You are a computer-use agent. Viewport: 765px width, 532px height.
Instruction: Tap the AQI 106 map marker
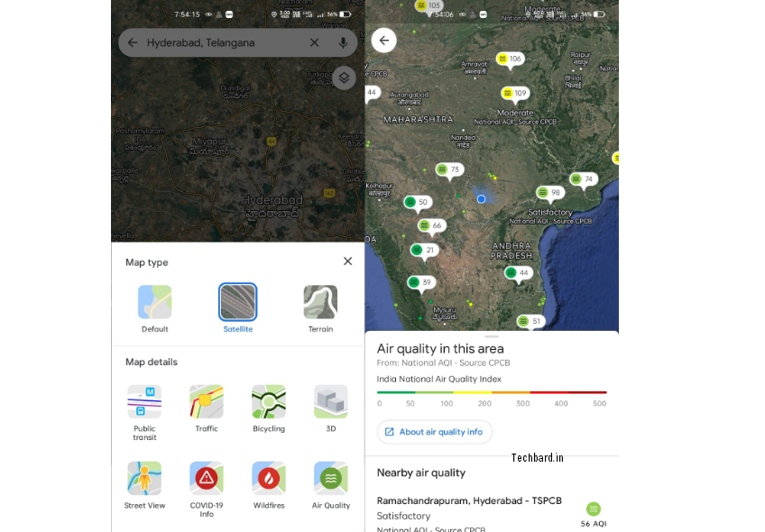click(511, 60)
